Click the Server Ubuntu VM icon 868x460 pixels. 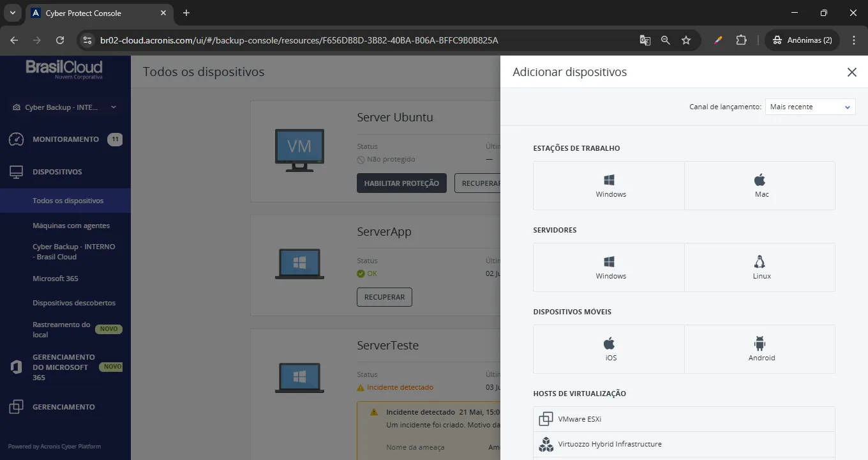point(299,151)
